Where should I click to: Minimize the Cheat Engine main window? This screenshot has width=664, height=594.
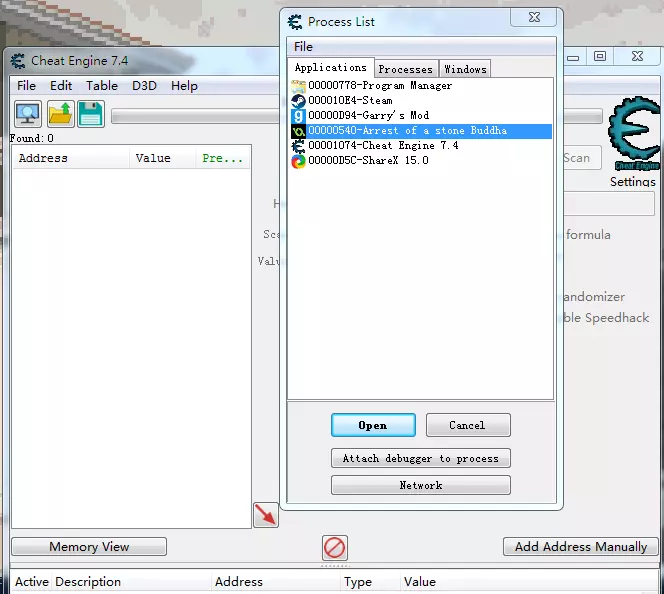tap(574, 57)
